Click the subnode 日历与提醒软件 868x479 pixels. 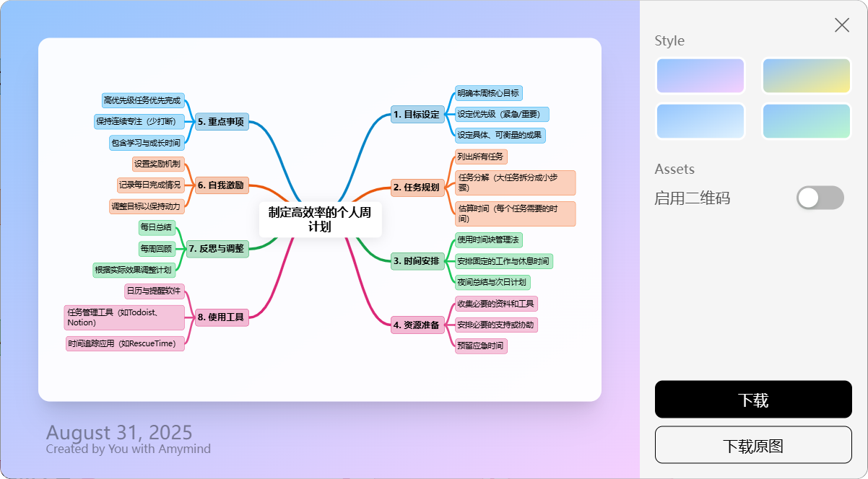pyautogui.click(x=155, y=291)
